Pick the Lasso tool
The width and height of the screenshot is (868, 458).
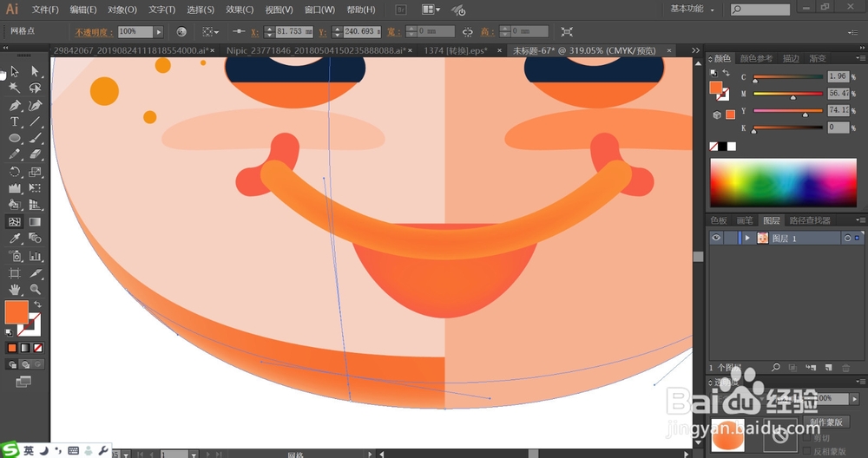click(35, 88)
